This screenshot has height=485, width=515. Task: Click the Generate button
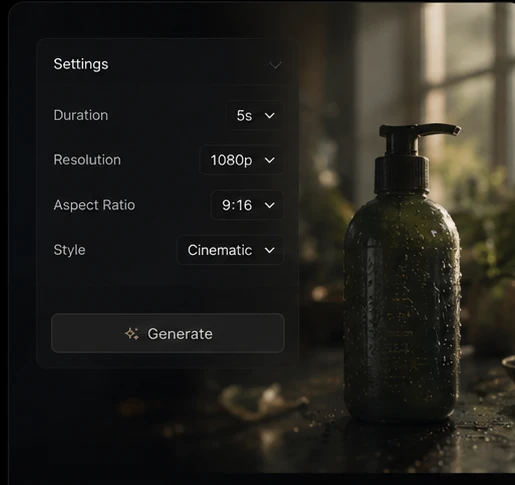tap(168, 333)
